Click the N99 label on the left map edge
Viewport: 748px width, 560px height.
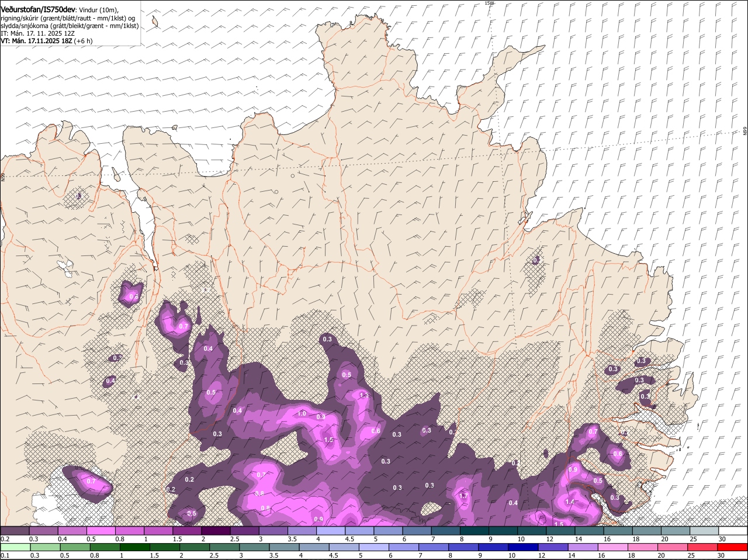click(3, 176)
